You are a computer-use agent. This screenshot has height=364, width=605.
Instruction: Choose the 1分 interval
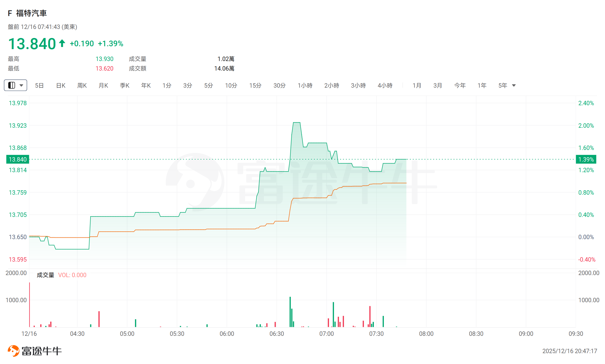coord(167,85)
